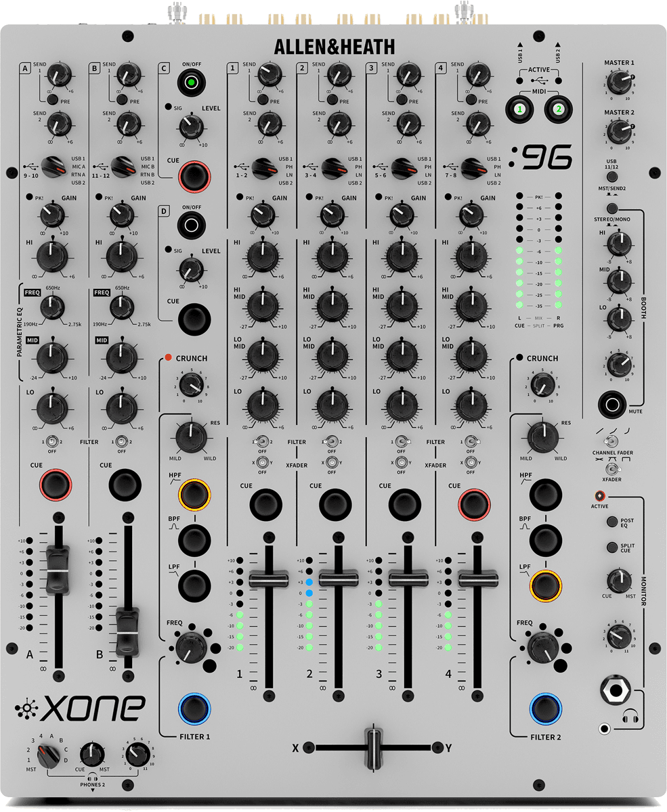Click the red ACTIVE monitor indicator button
This screenshot has width=667, height=812.
pos(599,497)
